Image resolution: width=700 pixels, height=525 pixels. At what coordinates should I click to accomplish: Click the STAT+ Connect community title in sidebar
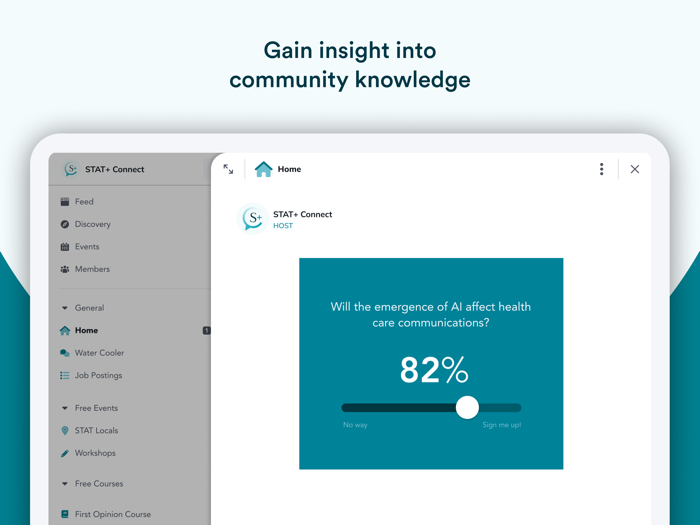pos(115,169)
